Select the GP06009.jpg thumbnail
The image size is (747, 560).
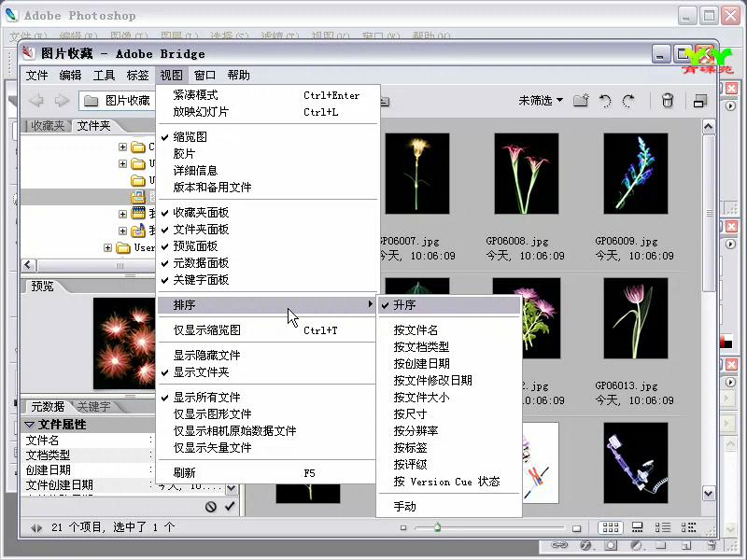click(x=636, y=174)
